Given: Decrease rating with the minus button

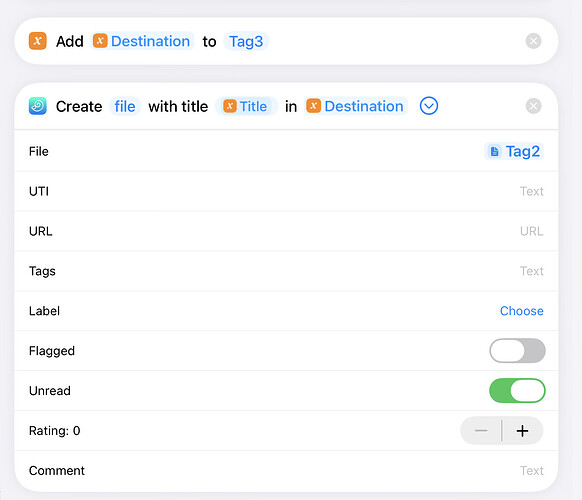Looking at the screenshot, I should point(481,431).
